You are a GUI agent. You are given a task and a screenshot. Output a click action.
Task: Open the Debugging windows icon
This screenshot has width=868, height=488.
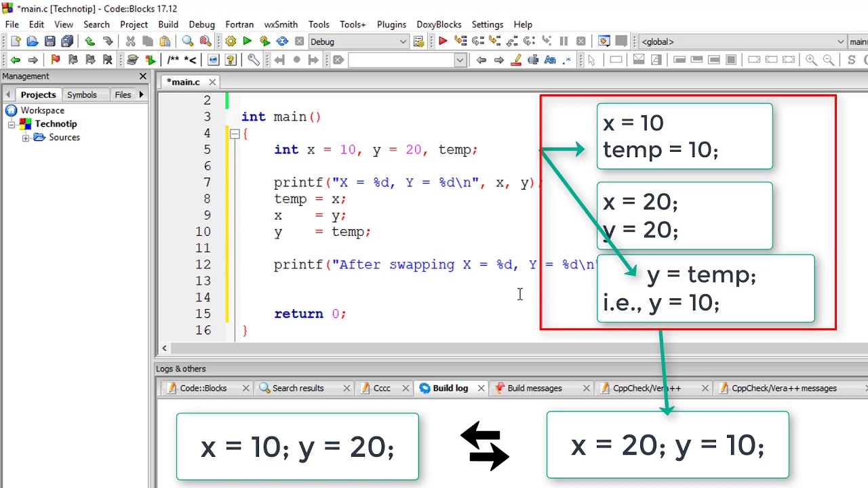(x=604, y=41)
